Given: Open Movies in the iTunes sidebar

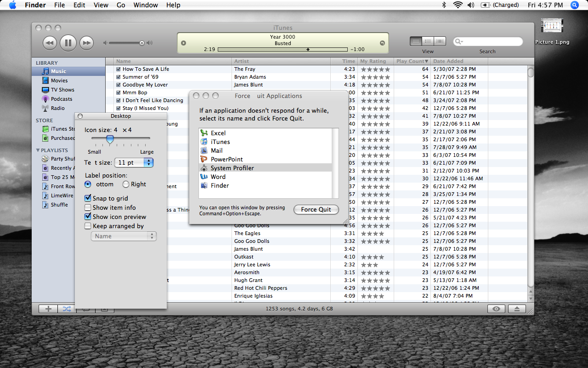Looking at the screenshot, I should (x=68, y=80).
